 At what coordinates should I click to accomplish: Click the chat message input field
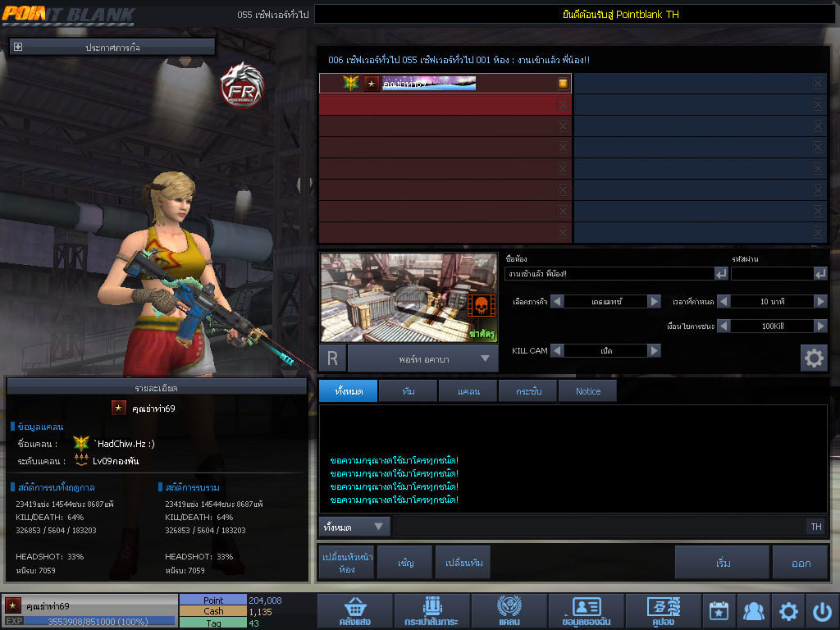599,527
